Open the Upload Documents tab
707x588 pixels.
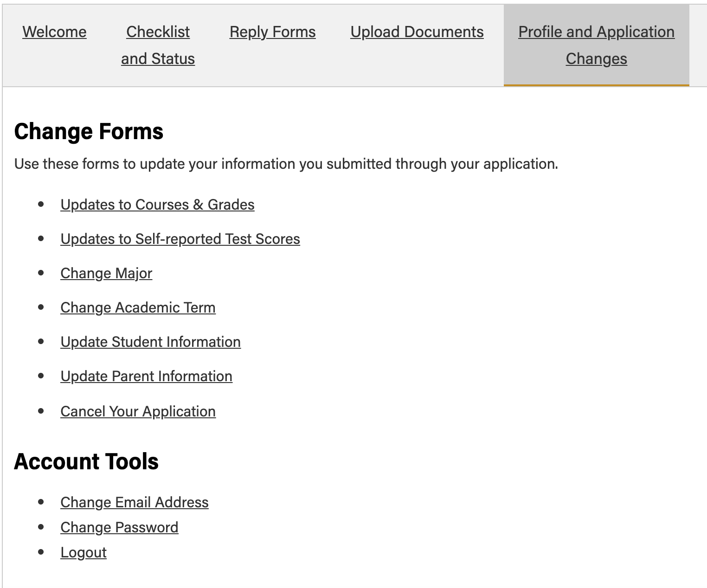pos(417,32)
